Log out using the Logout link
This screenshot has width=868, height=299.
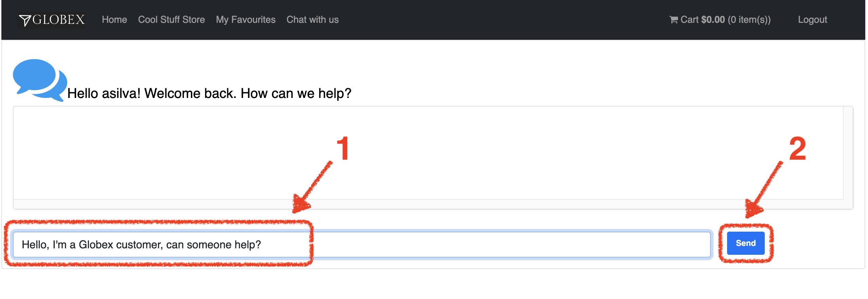click(x=813, y=20)
